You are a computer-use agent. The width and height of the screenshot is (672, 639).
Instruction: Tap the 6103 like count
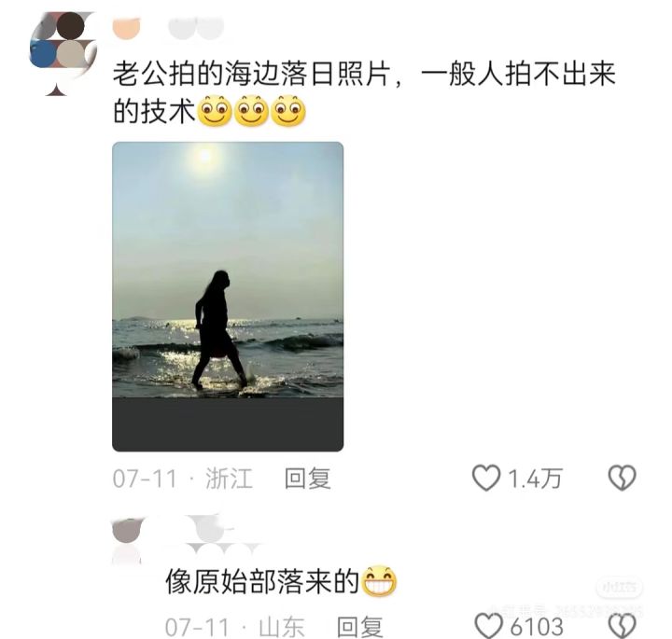click(x=537, y=627)
